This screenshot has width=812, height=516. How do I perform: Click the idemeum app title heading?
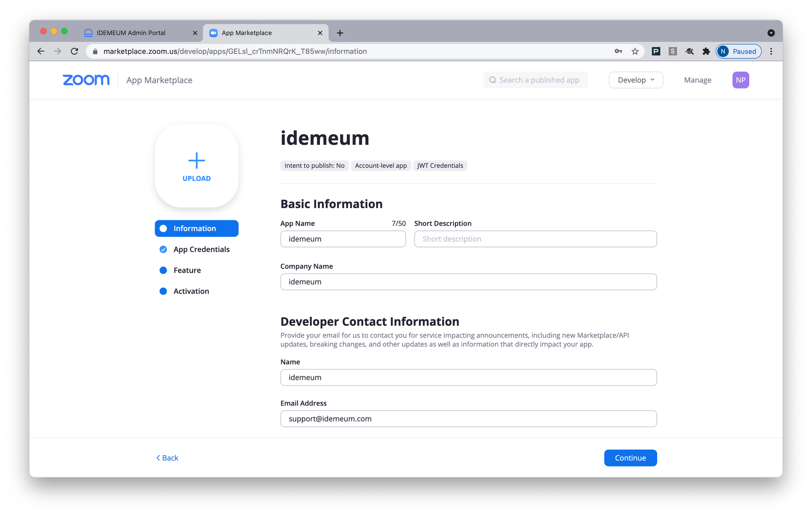pos(325,138)
